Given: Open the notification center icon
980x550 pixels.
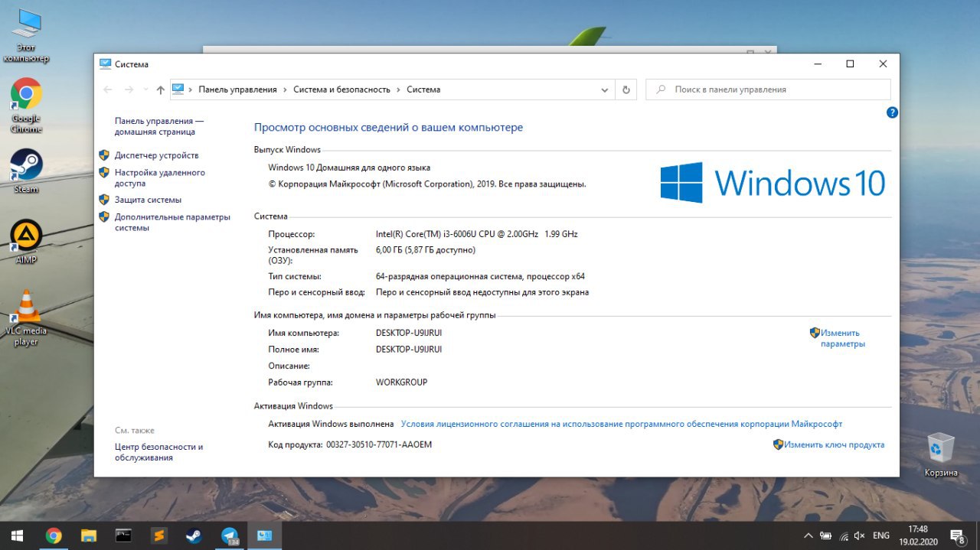Looking at the screenshot, I should click(x=957, y=535).
